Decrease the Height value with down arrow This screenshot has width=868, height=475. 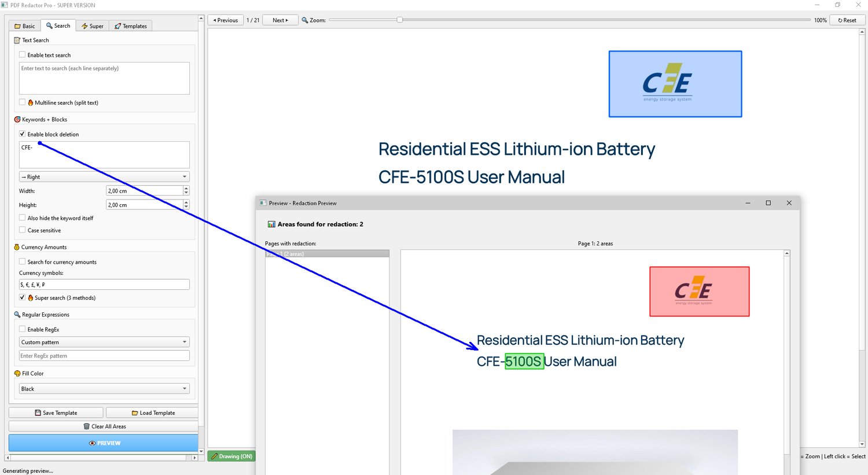(186, 207)
